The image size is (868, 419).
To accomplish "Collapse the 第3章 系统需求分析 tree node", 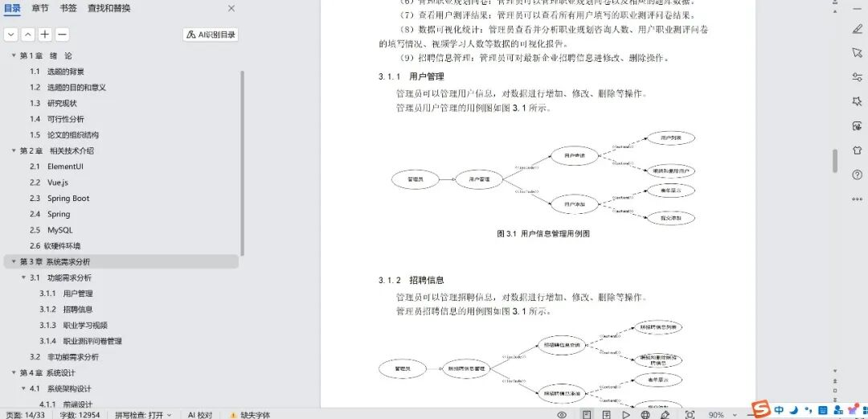I will click(14, 261).
